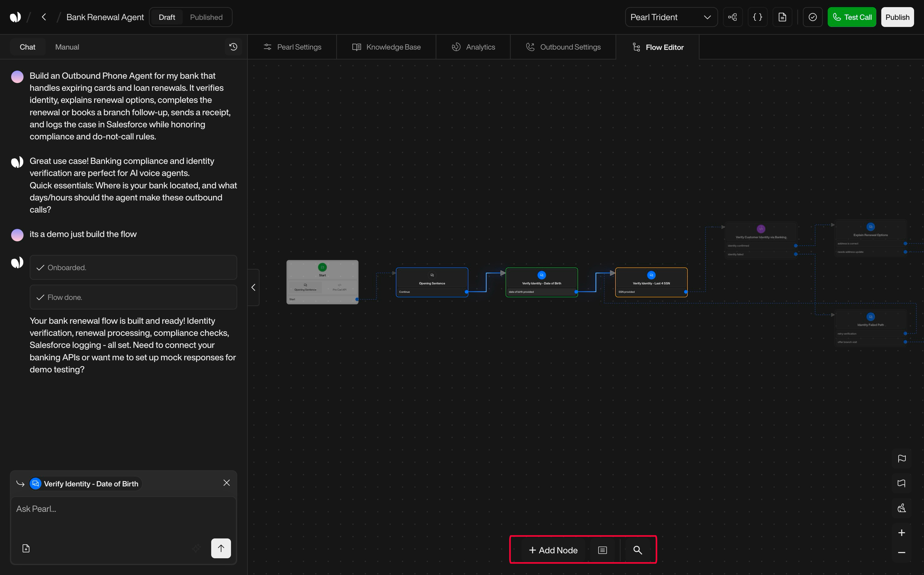Image resolution: width=924 pixels, height=575 pixels.
Task: Open the agent notes document icon
Action: coord(782,17)
